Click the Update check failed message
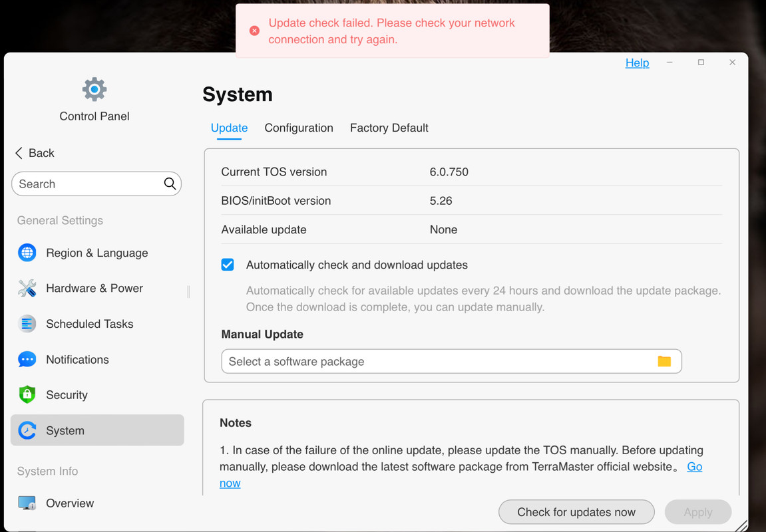 [391, 31]
